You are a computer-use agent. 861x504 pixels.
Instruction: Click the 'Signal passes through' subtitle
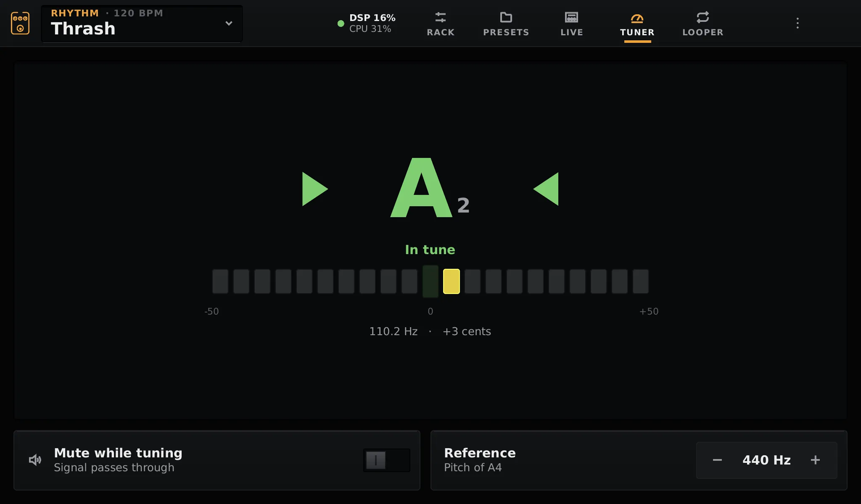(x=114, y=467)
